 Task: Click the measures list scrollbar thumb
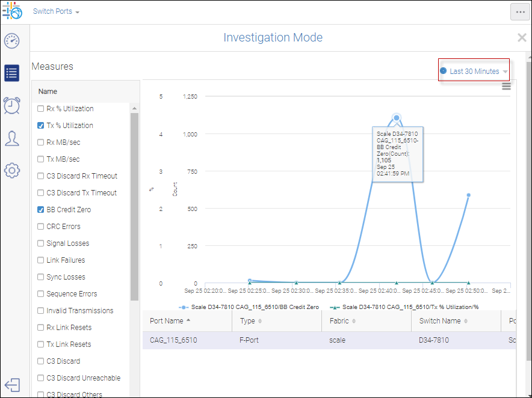click(134, 206)
